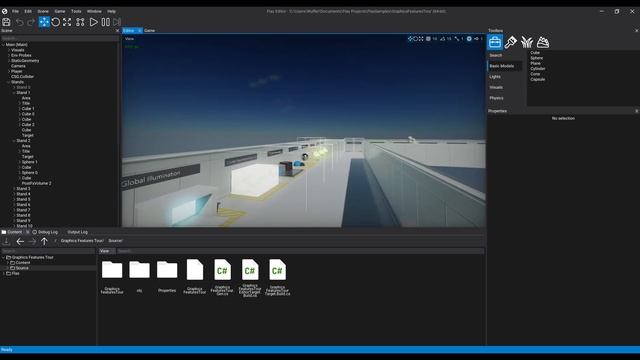Image resolution: width=640 pixels, height=360 pixels.
Task: Open the Tools menu
Action: point(76,11)
